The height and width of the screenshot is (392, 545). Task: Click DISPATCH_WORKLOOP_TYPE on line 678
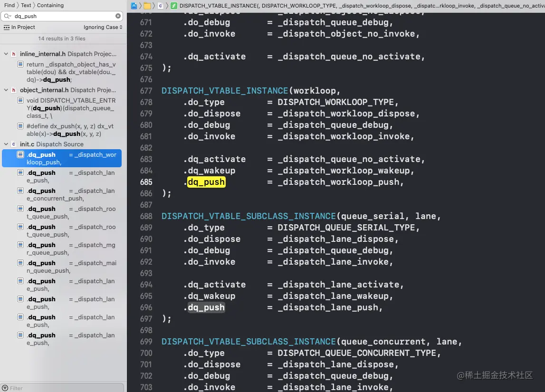(x=335, y=102)
